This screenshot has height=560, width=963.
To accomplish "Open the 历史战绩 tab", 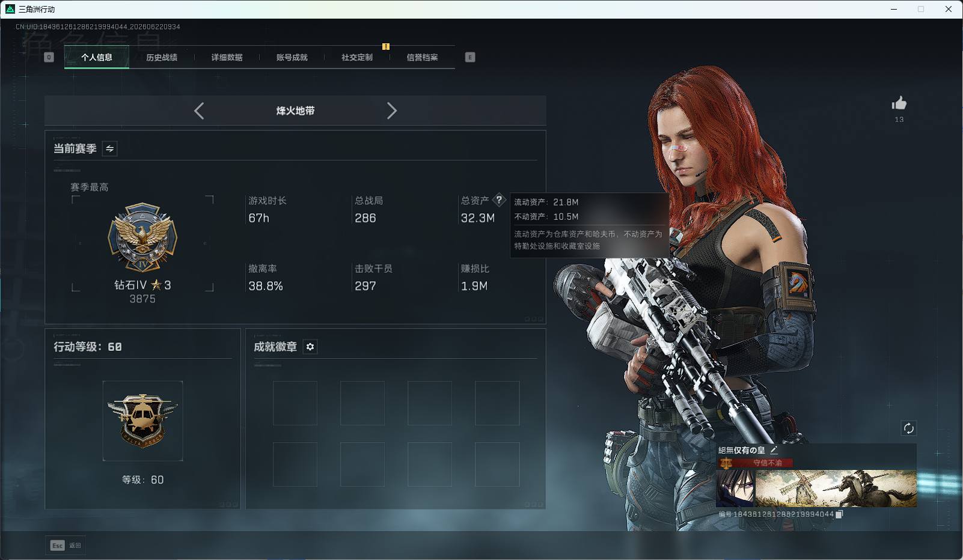I will [162, 57].
